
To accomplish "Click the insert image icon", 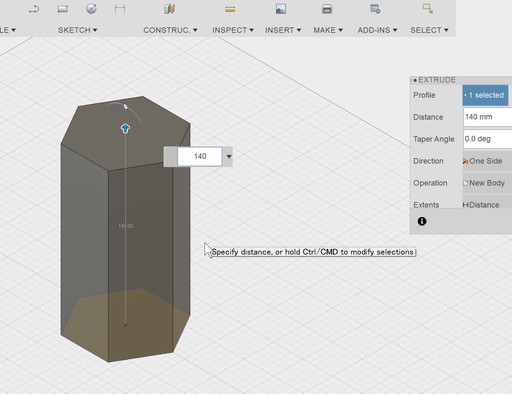I will tap(281, 9).
